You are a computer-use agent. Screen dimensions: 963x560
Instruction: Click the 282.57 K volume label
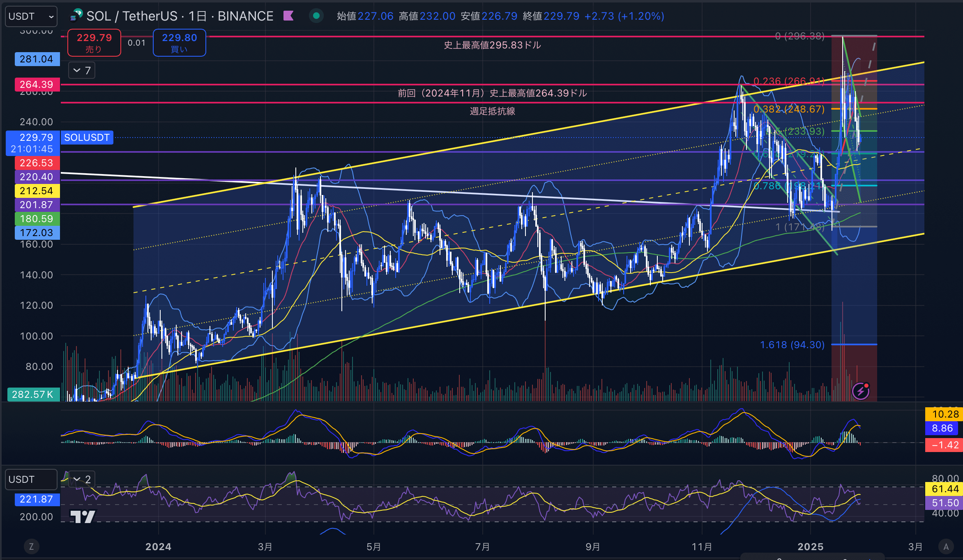(x=33, y=395)
